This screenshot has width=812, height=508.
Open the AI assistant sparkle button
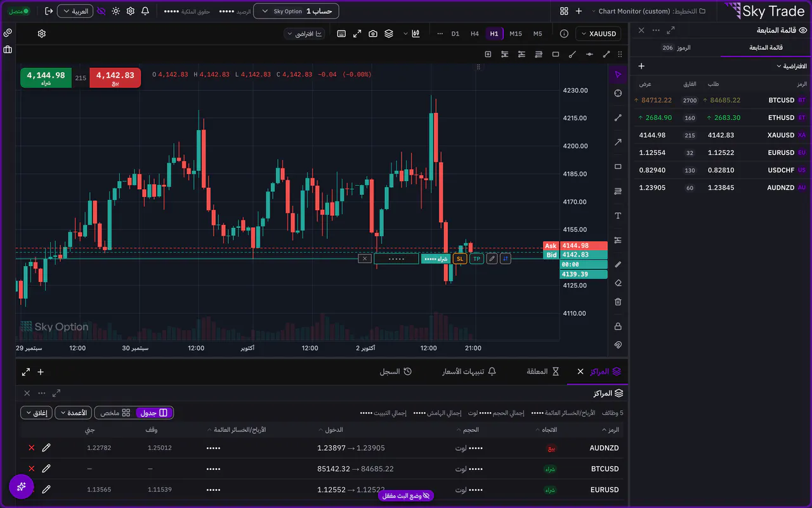21,486
